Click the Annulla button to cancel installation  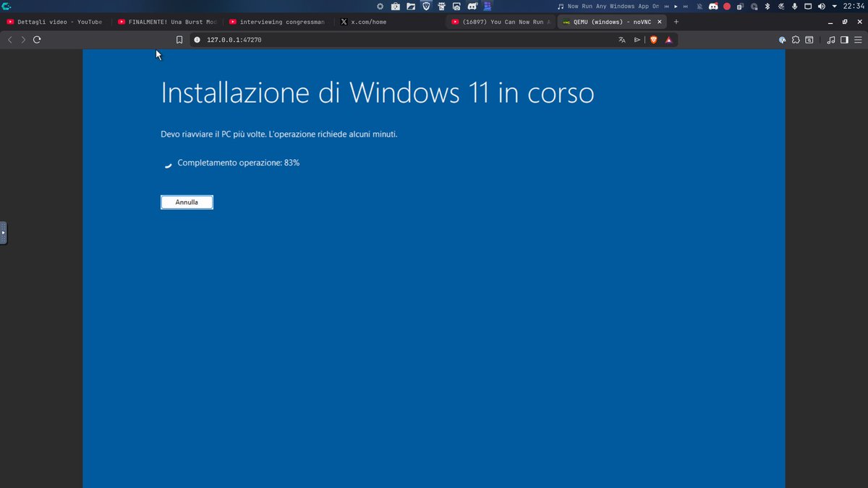click(x=187, y=202)
